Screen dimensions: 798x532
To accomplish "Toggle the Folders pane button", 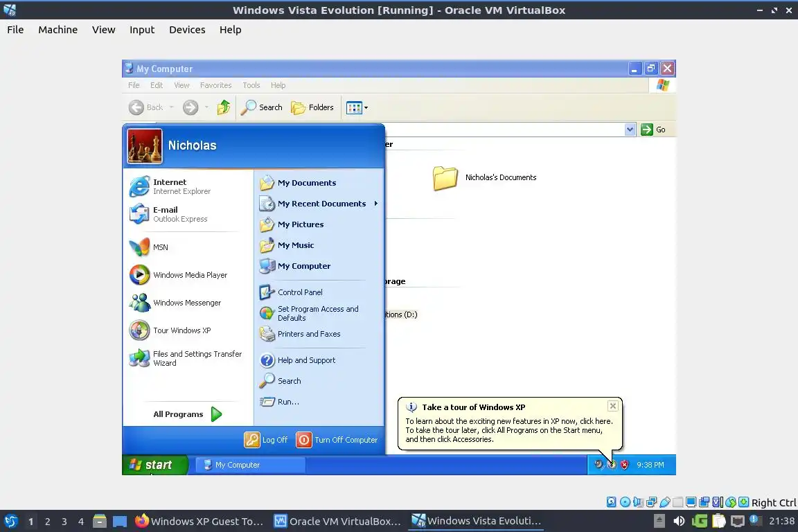I will (312, 107).
